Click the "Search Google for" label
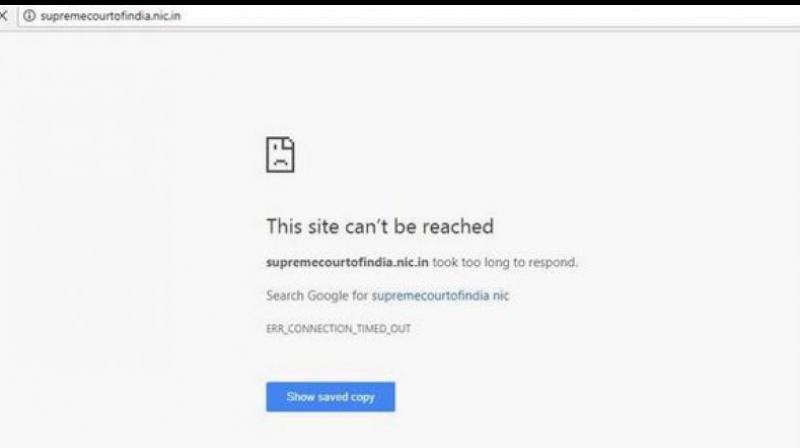The height and width of the screenshot is (448, 800). coord(317,295)
